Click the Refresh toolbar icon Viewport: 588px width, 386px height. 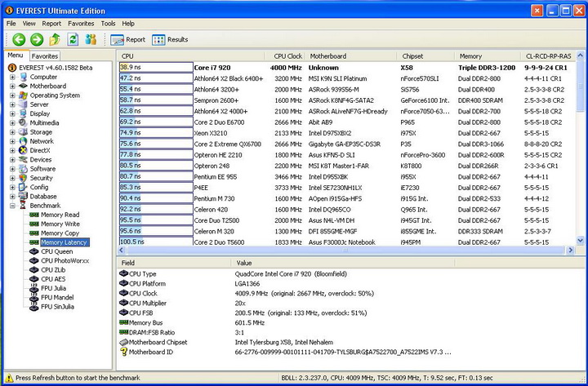pyautogui.click(x=73, y=39)
